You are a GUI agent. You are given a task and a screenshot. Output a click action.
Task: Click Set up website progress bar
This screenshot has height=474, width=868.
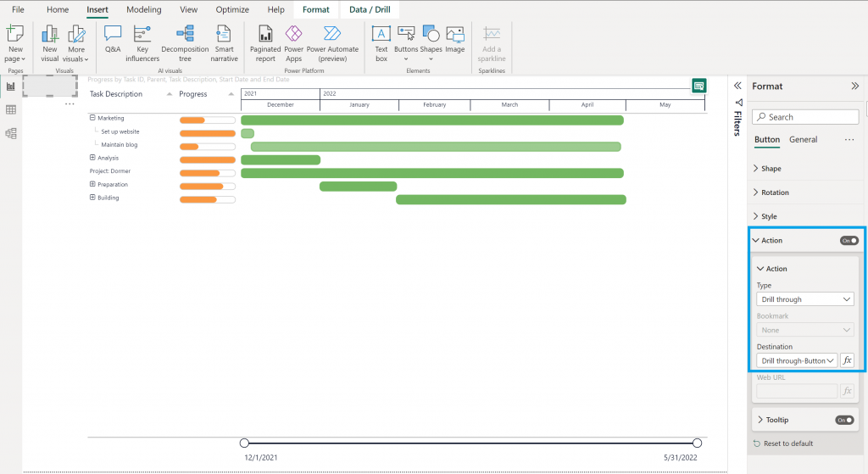point(208,133)
